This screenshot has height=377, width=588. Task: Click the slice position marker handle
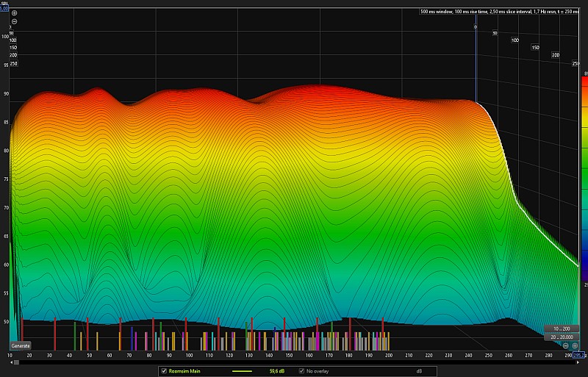tap(476, 26)
